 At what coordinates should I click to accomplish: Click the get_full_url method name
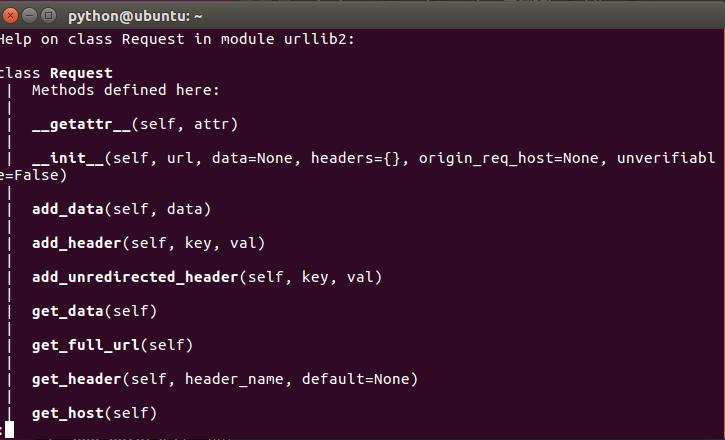[85, 345]
